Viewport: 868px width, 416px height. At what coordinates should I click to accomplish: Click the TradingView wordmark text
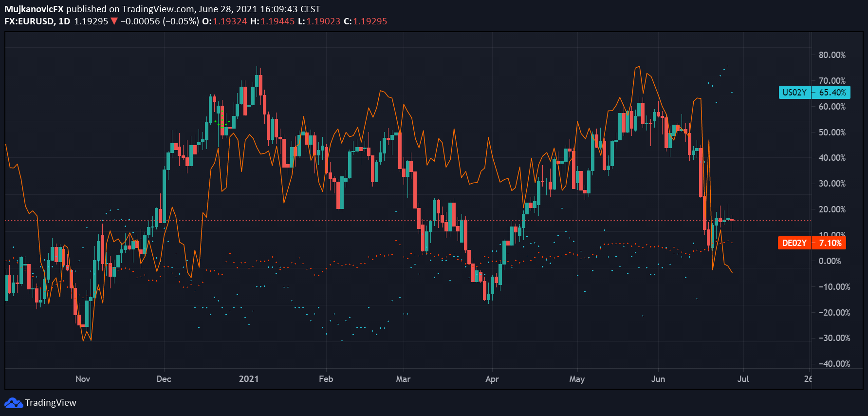tap(51, 403)
